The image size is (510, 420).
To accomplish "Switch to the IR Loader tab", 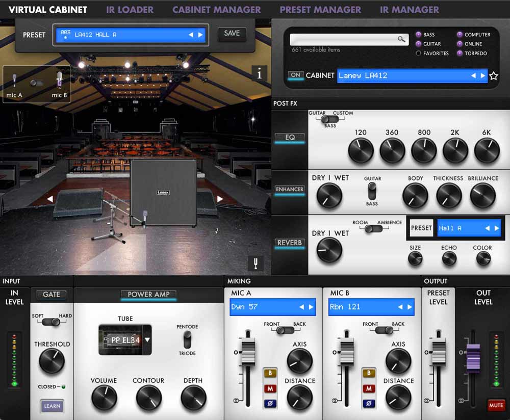I will [130, 10].
